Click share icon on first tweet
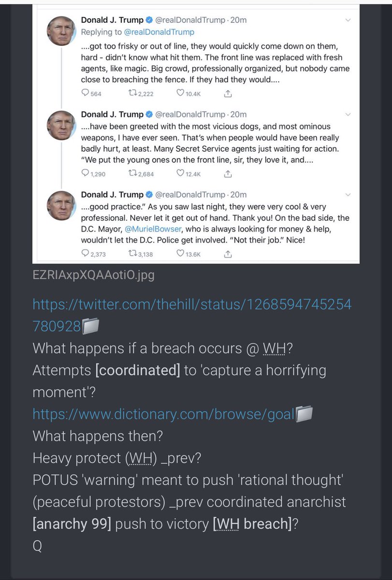Screen dimensions: 392x580 228,93
